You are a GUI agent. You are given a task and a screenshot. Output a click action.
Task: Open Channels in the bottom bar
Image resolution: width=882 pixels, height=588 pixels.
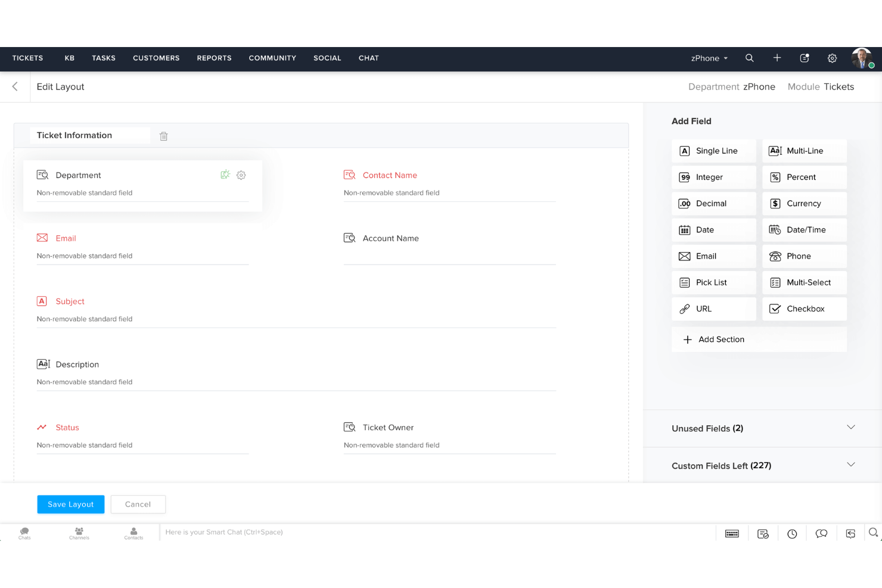point(79,533)
